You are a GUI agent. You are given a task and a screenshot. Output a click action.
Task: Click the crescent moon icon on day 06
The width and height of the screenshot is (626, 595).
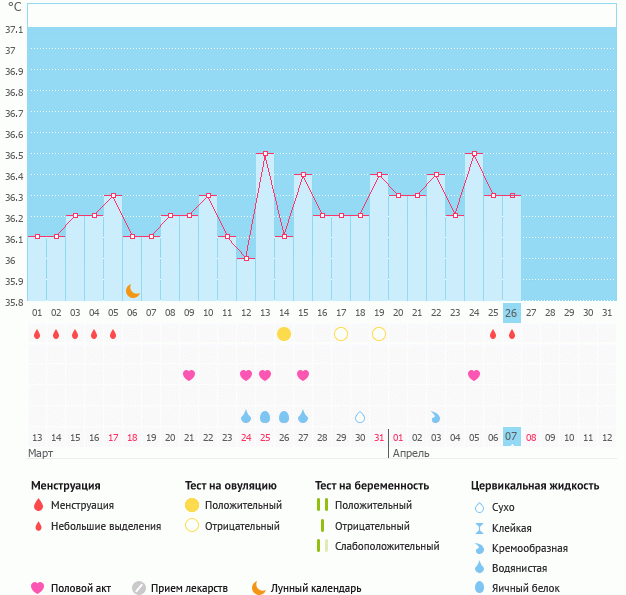pyautogui.click(x=133, y=291)
